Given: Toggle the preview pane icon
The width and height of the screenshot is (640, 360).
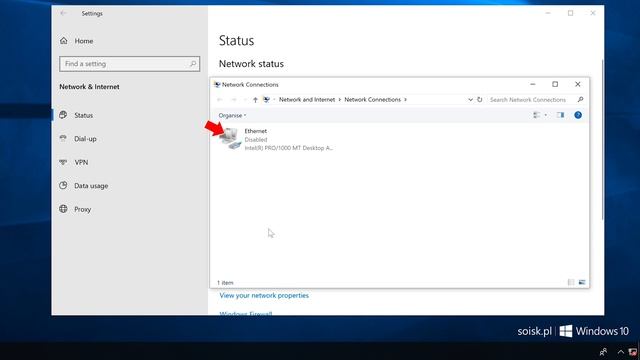Looking at the screenshot, I should pyautogui.click(x=560, y=115).
